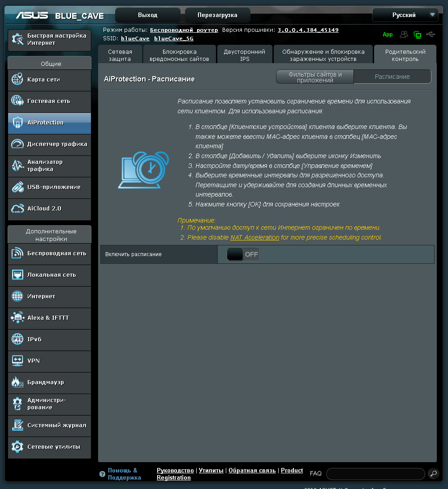This screenshot has height=489, width=448.
Task: Click the Выход logout button
Action: tap(147, 15)
